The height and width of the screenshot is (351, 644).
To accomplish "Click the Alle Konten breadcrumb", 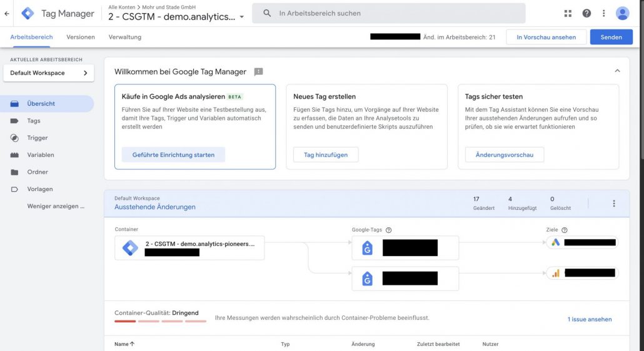I will click(121, 7).
